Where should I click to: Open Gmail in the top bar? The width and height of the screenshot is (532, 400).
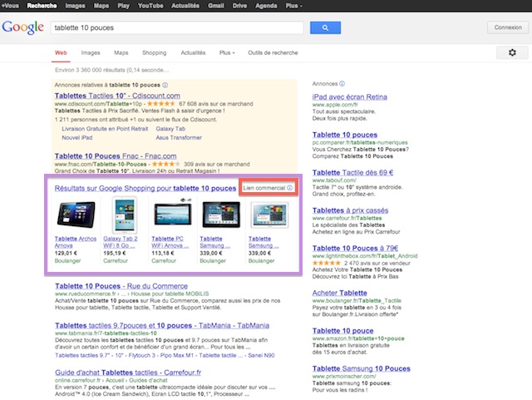(216, 6)
